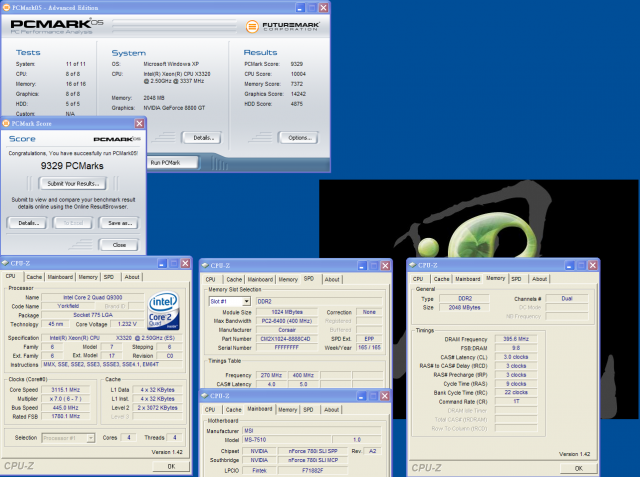Select Memory tab in CPU-Z Mainboard window

point(287,410)
